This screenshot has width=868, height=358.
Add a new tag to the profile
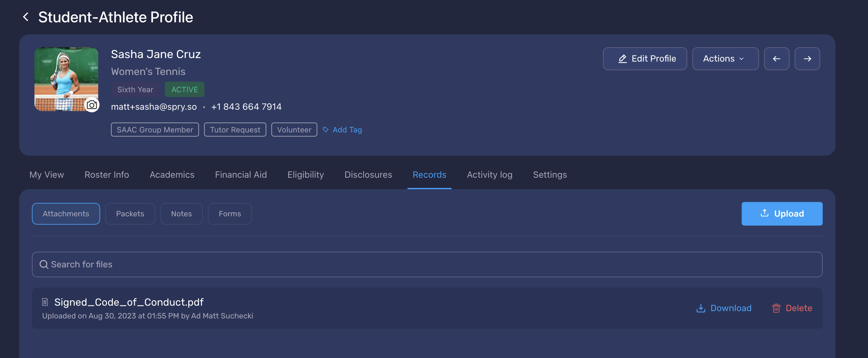pyautogui.click(x=342, y=130)
